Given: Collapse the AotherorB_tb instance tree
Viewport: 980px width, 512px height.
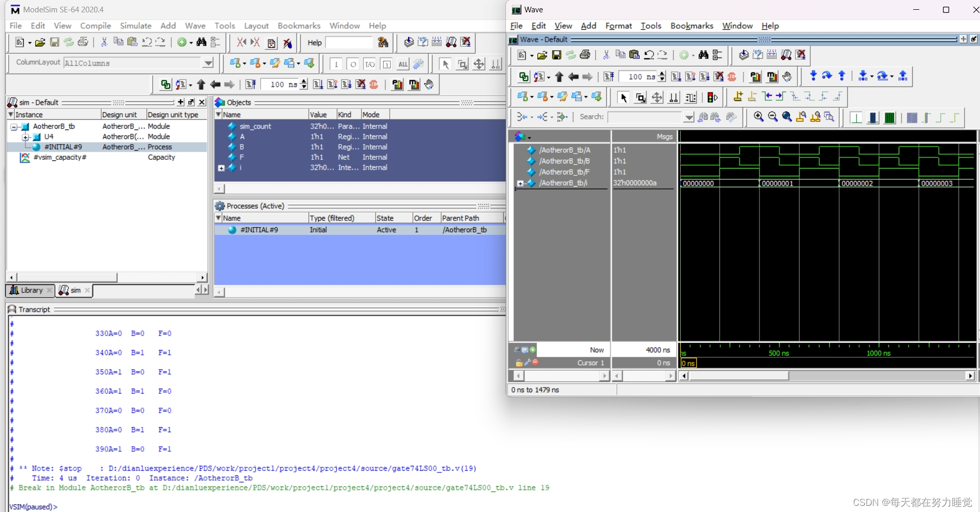Looking at the screenshot, I should [x=14, y=126].
